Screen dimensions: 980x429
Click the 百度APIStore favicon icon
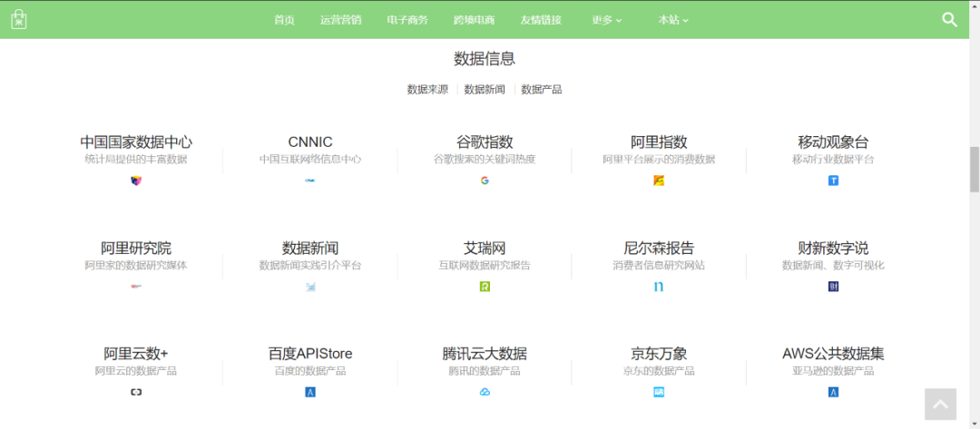pos(310,392)
